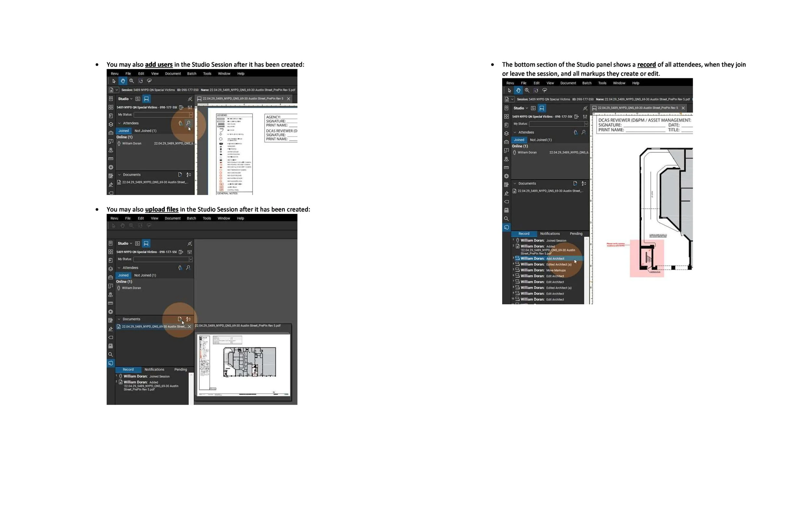
Task: Toggle the Pan hand tool in record screenshot
Action: click(518, 90)
